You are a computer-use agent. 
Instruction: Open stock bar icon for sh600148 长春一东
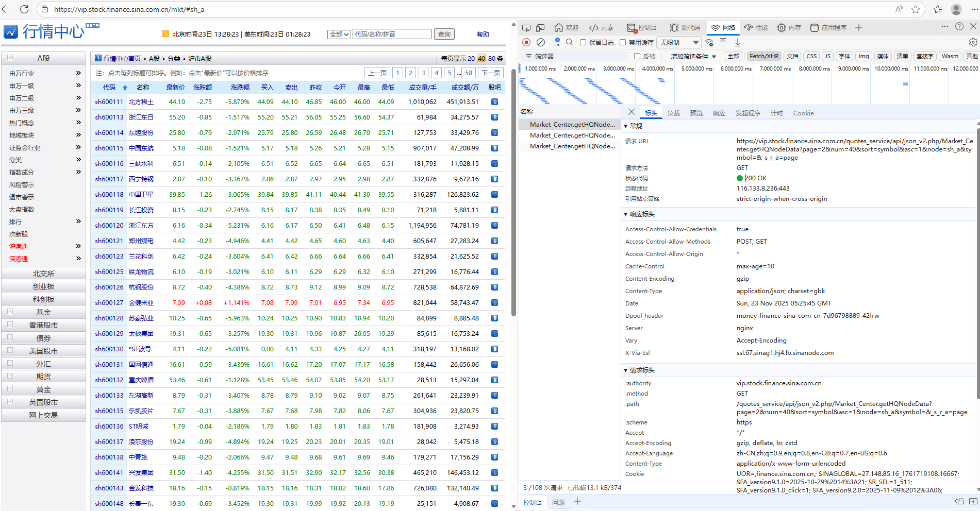[x=494, y=504]
